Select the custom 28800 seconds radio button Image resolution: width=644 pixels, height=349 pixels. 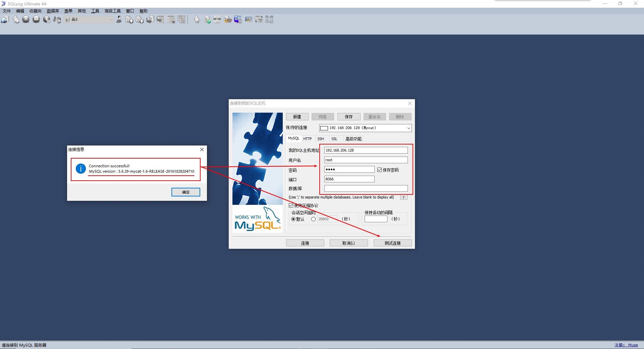point(314,219)
